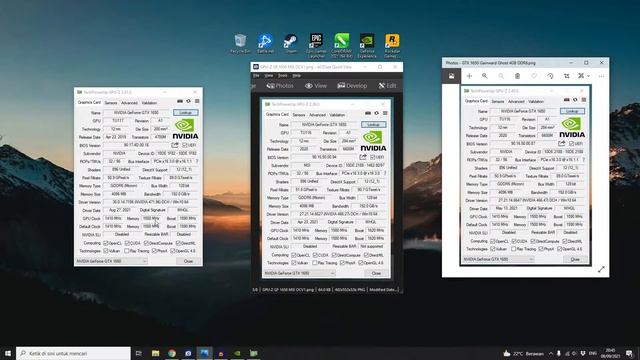Open the three-dots more menu in Photos
The height and width of the screenshot is (360, 640).
[601, 76]
